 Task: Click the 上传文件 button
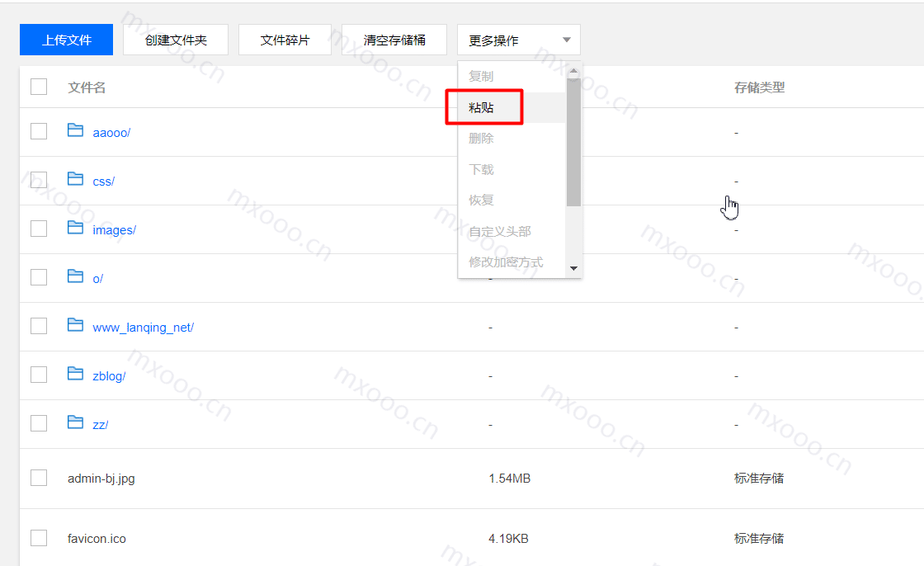(x=65, y=39)
